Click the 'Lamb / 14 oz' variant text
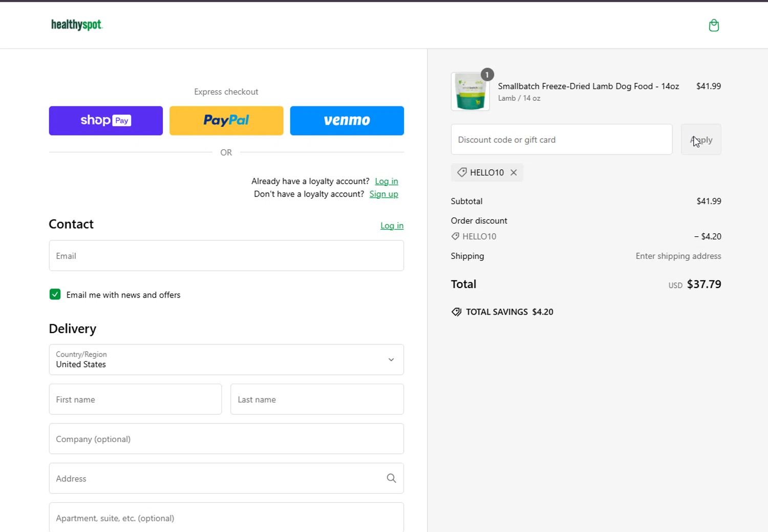This screenshot has height=532, width=768. point(519,98)
